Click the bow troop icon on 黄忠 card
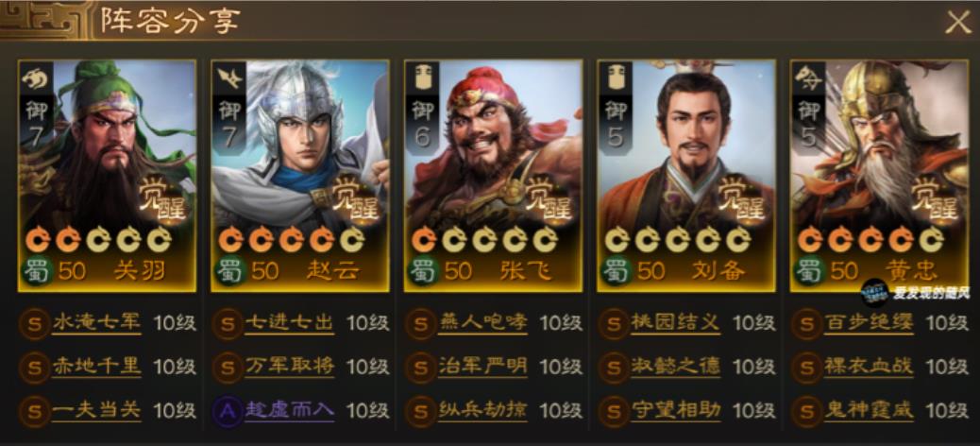980x446 pixels. pyautogui.click(x=805, y=78)
